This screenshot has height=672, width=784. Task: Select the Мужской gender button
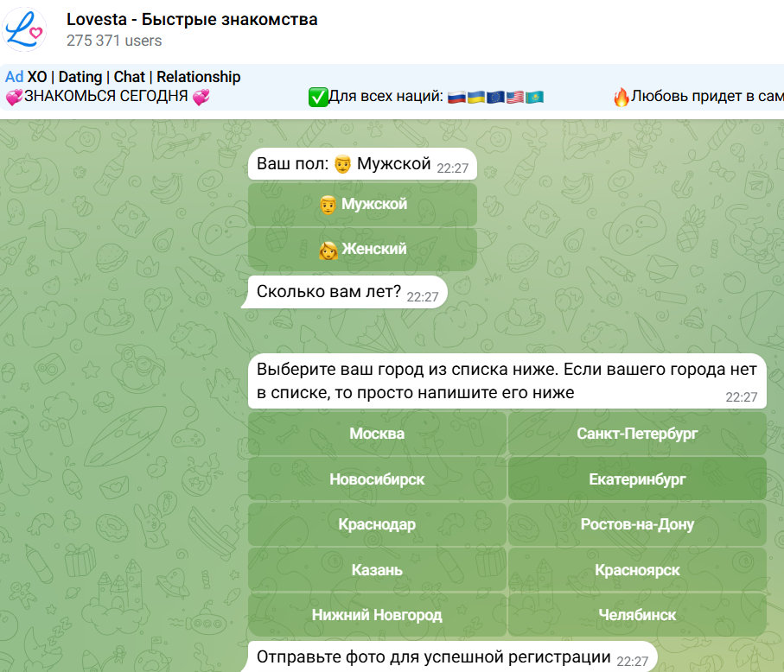(x=362, y=205)
